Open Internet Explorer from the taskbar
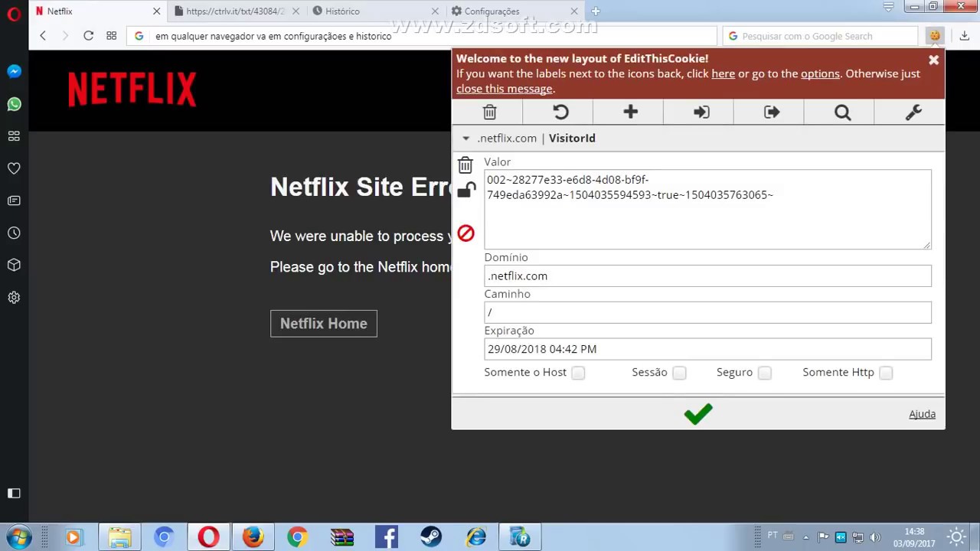This screenshot has height=551, width=980. tap(475, 537)
